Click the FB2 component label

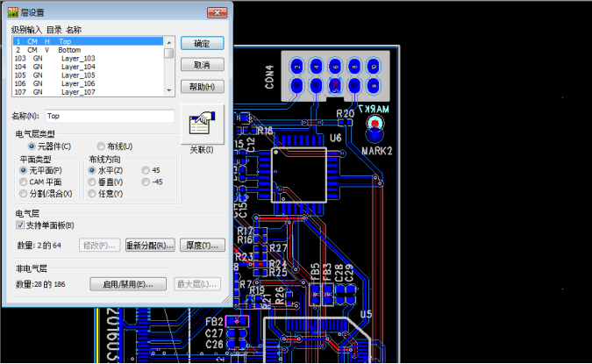(214, 322)
